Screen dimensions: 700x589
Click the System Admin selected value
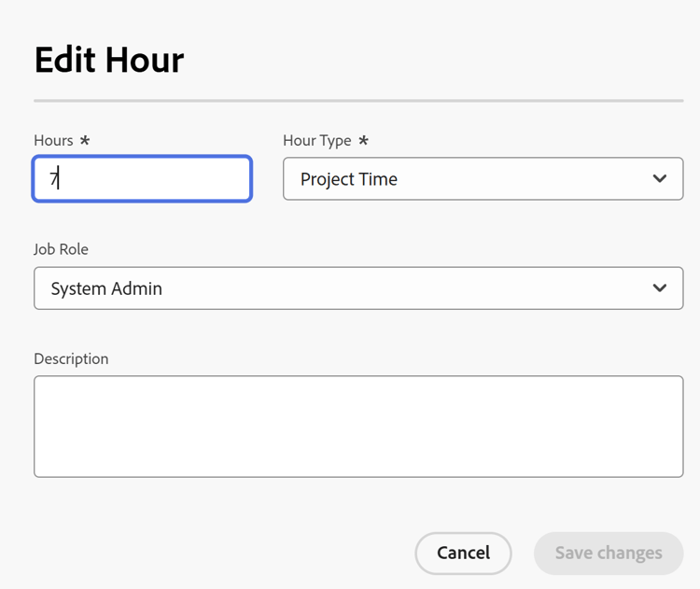pyautogui.click(x=106, y=288)
